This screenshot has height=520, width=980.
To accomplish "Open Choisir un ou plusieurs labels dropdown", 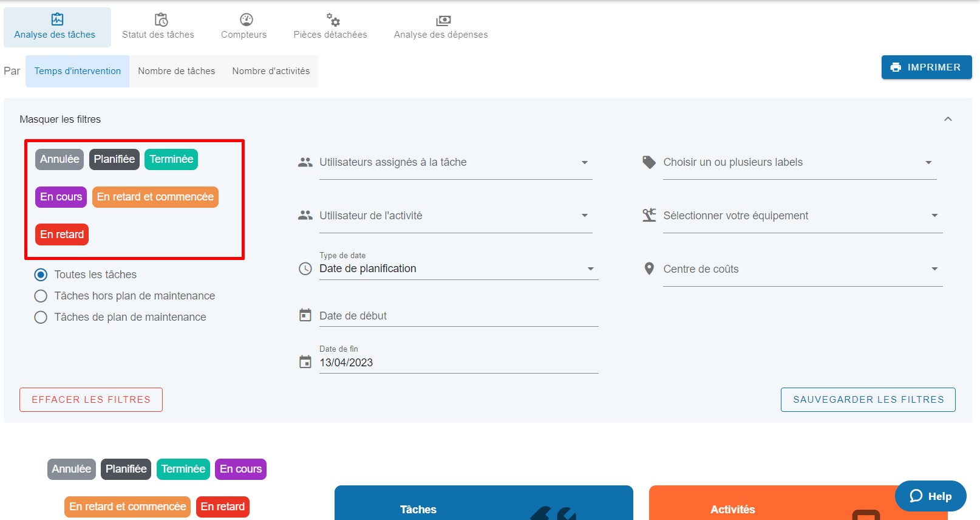I will coord(799,163).
